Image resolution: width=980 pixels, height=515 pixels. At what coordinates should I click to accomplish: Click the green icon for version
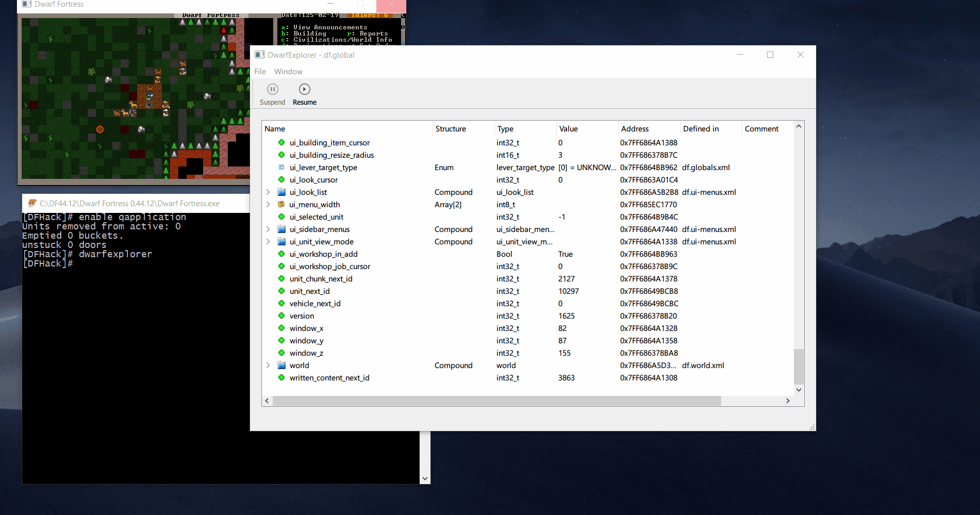pos(281,315)
